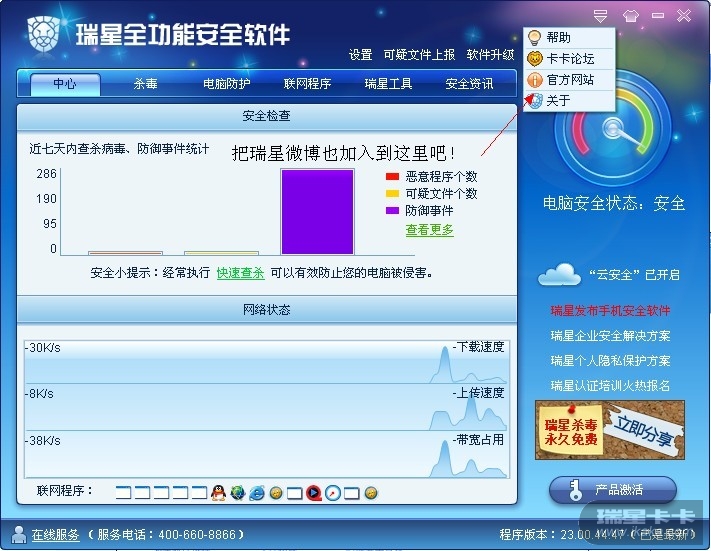Choose 官方网站 from the menu
The width and height of the screenshot is (711, 551).
(569, 80)
